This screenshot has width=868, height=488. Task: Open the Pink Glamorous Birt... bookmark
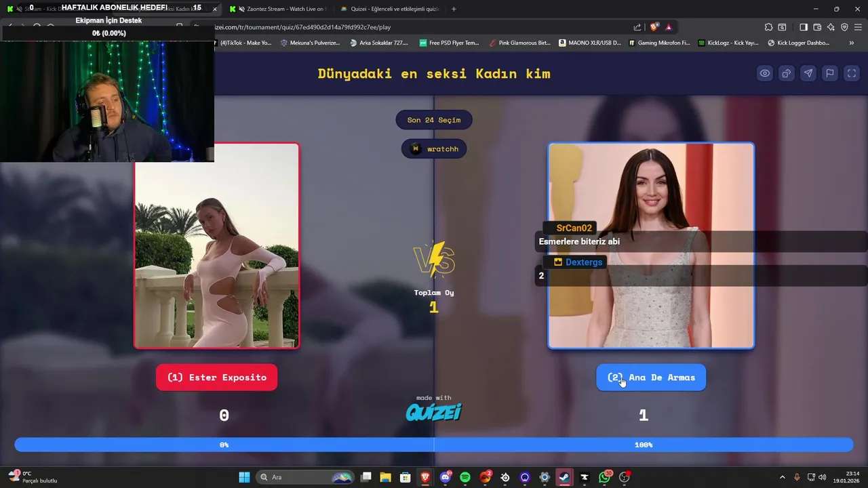coord(520,43)
